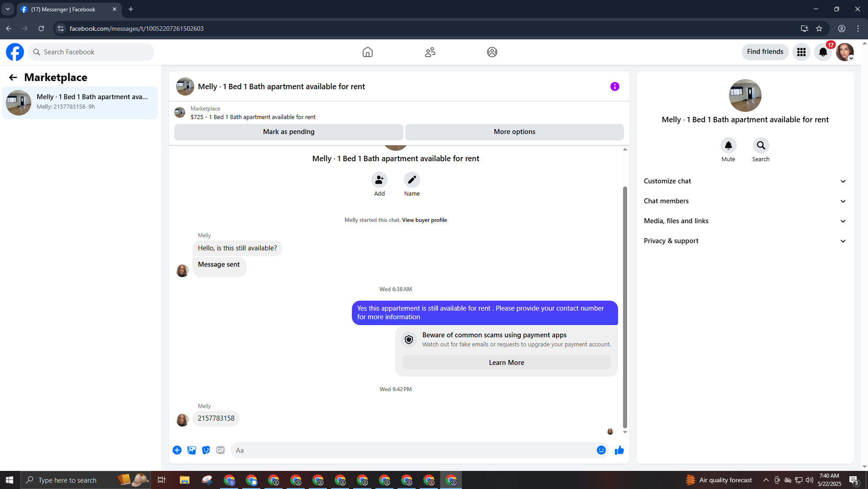Open File Explorer from the taskbar
Image resolution: width=868 pixels, height=489 pixels.
pyautogui.click(x=184, y=480)
